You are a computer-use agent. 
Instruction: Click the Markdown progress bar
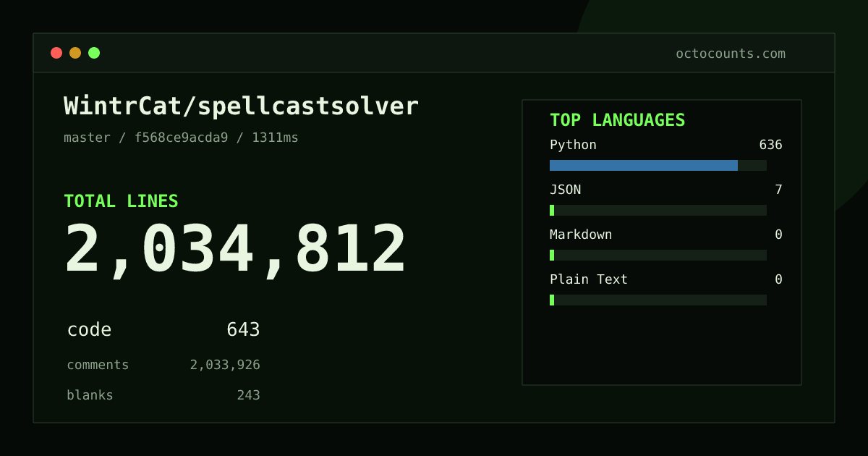(x=658, y=255)
